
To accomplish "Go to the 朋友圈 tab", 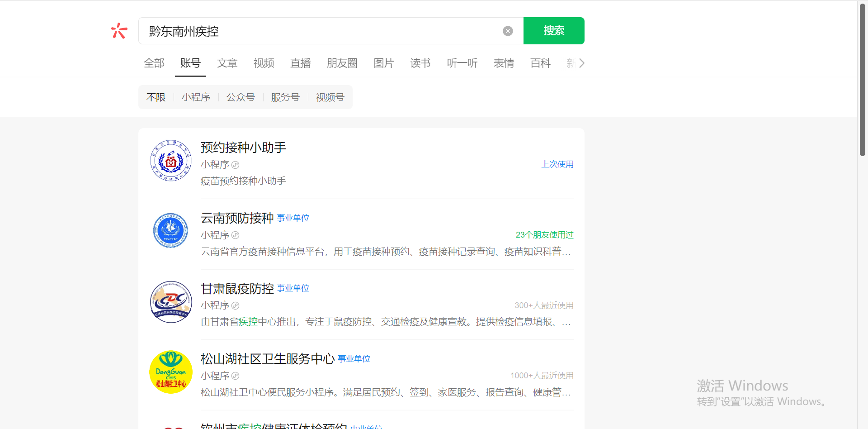I will tap(342, 63).
